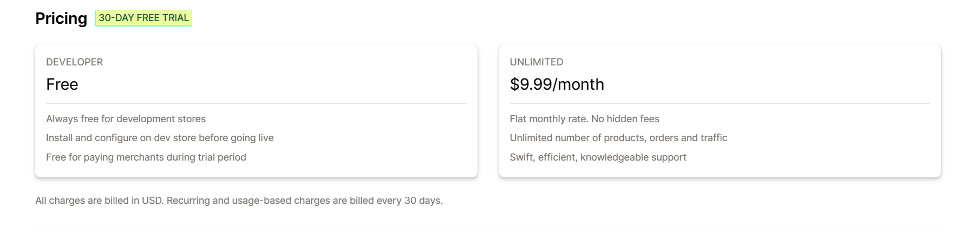The width and height of the screenshot is (980, 233).
Task: Click 'Install and configure on dev store' line
Action: (160, 138)
